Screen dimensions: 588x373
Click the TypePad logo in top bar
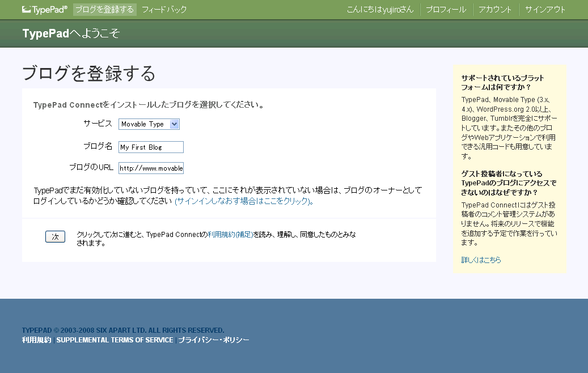pyautogui.click(x=45, y=9)
